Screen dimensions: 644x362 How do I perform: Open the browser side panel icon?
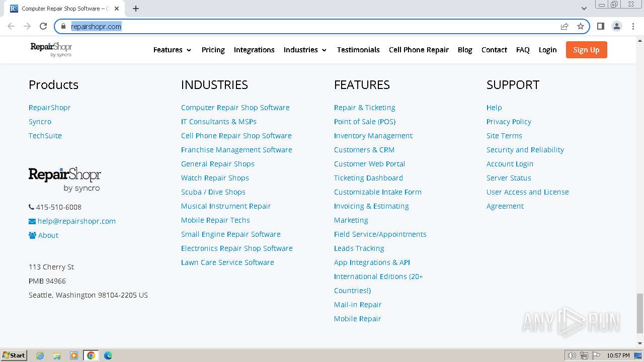point(600,26)
